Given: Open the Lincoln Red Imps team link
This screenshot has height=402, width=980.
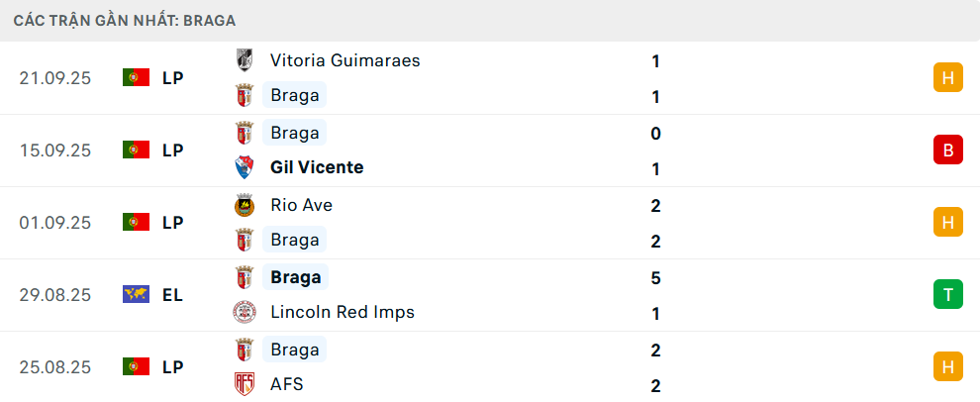Looking at the screenshot, I should pos(343,312).
